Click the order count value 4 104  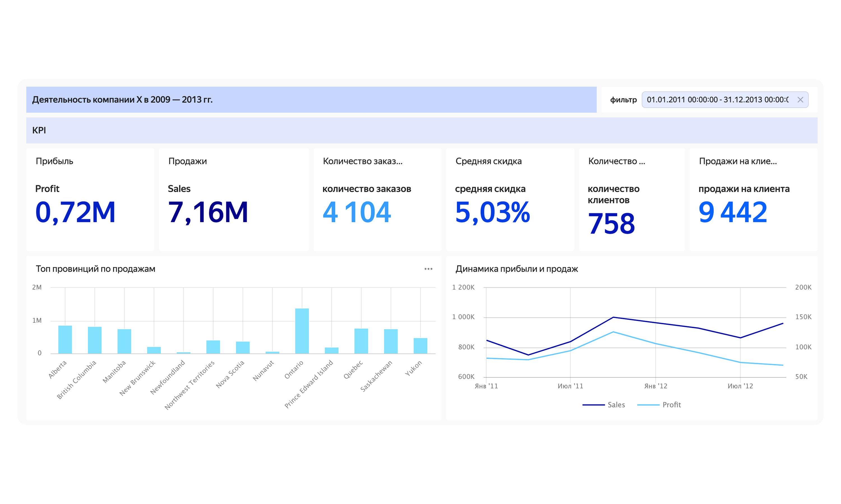pos(357,212)
